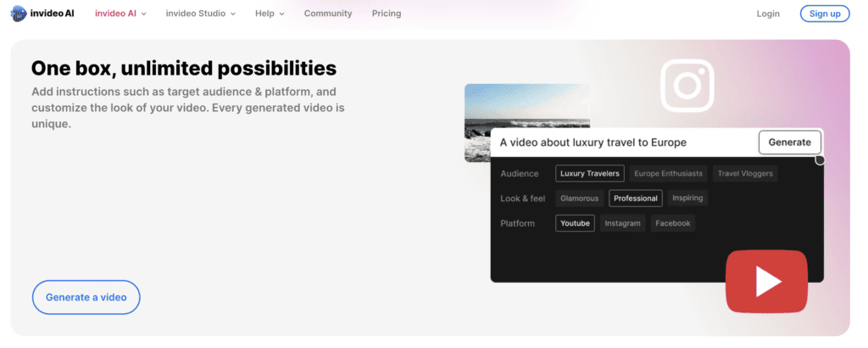Choose the Glamorous look & feel chip
The width and height of the screenshot is (868, 348).
pos(579,199)
